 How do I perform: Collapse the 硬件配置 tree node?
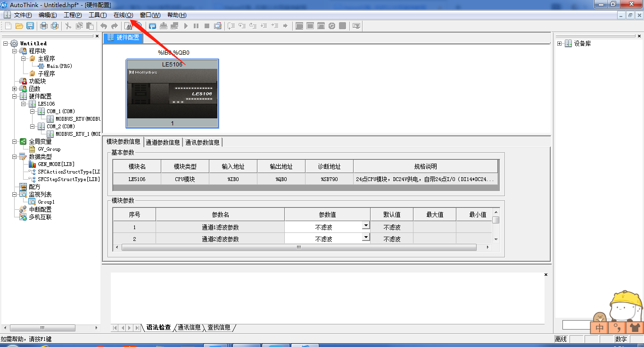(x=14, y=96)
